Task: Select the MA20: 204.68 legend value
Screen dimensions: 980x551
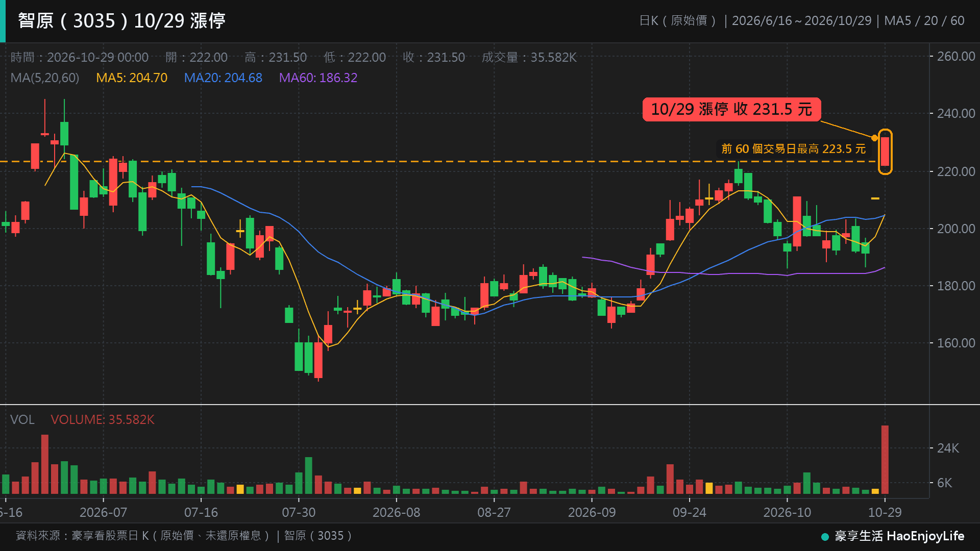Action: (223, 78)
